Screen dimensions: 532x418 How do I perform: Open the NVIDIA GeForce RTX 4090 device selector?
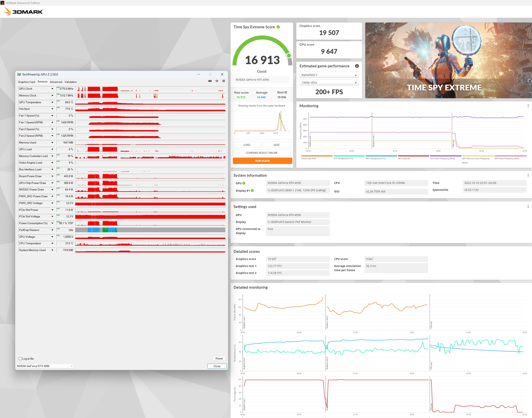point(45,366)
